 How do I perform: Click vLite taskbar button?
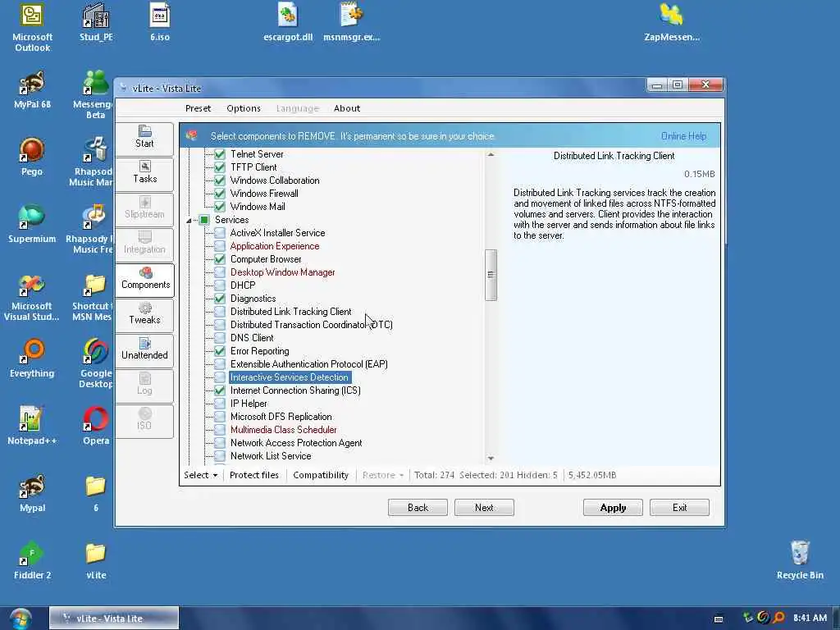[x=113, y=619]
